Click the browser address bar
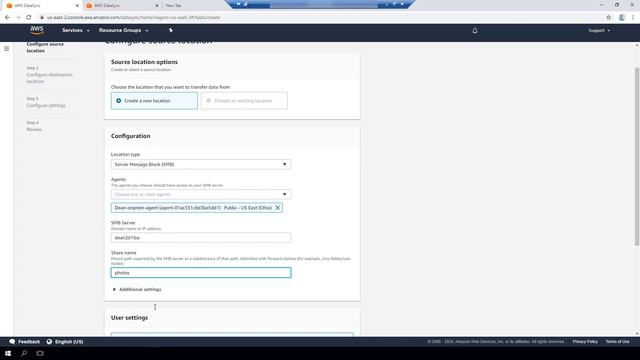The width and height of the screenshot is (640, 360). (x=318, y=18)
